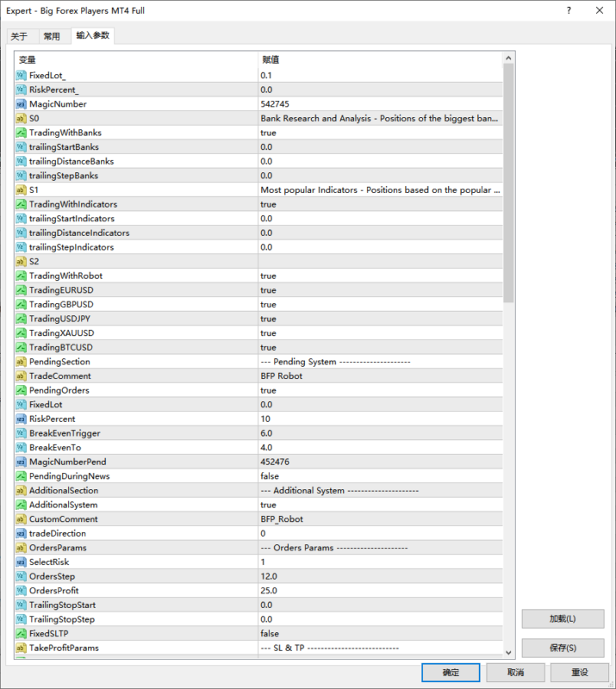This screenshot has width=616, height=689.
Task: Click the BreakEvenTrigger double type icon
Action: pos(22,433)
